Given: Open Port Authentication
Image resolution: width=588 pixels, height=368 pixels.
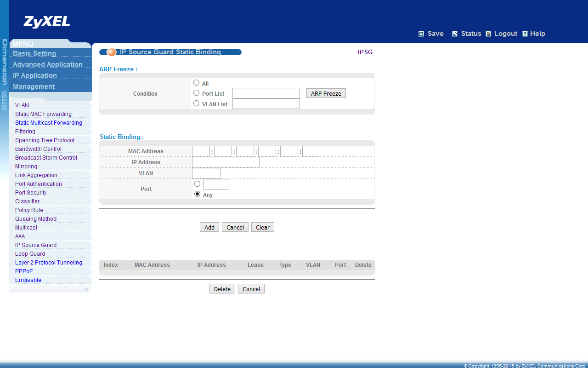Looking at the screenshot, I should pyautogui.click(x=39, y=184).
